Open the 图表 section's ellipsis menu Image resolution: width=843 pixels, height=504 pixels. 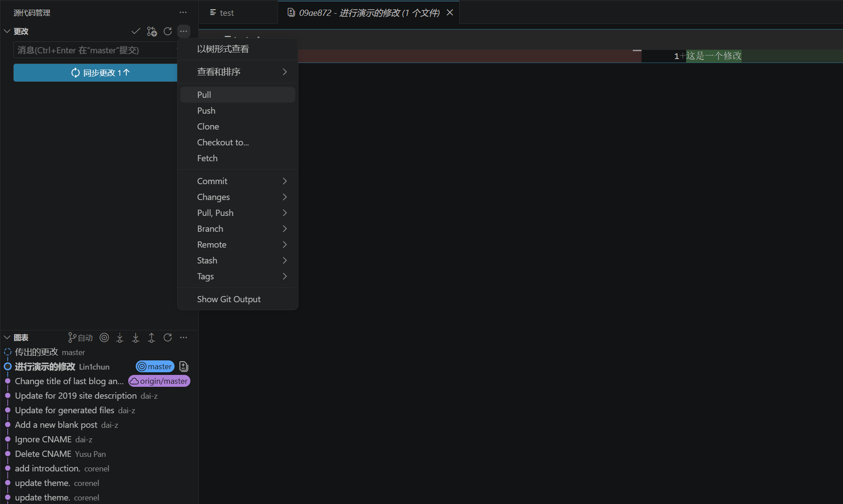(x=183, y=337)
